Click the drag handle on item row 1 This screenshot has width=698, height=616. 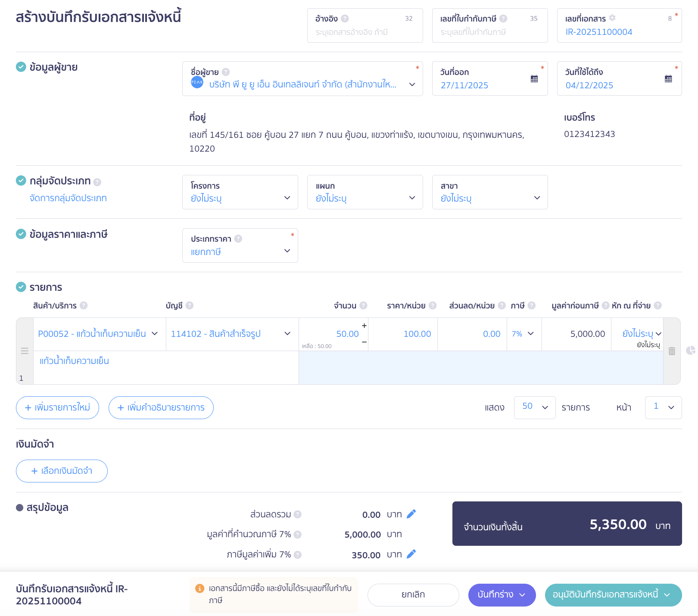point(25,351)
